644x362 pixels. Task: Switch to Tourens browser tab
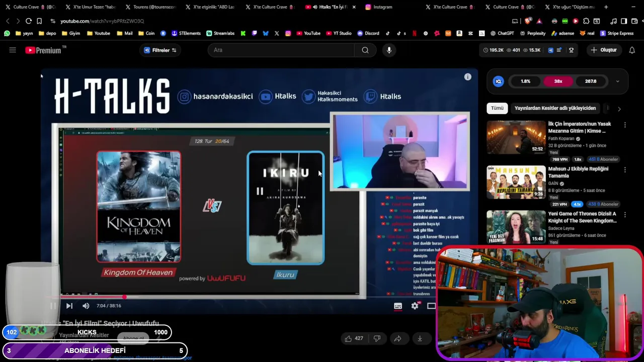[150, 7]
